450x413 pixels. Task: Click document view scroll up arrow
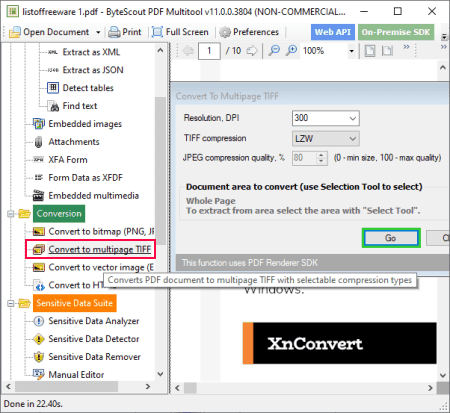point(443,68)
